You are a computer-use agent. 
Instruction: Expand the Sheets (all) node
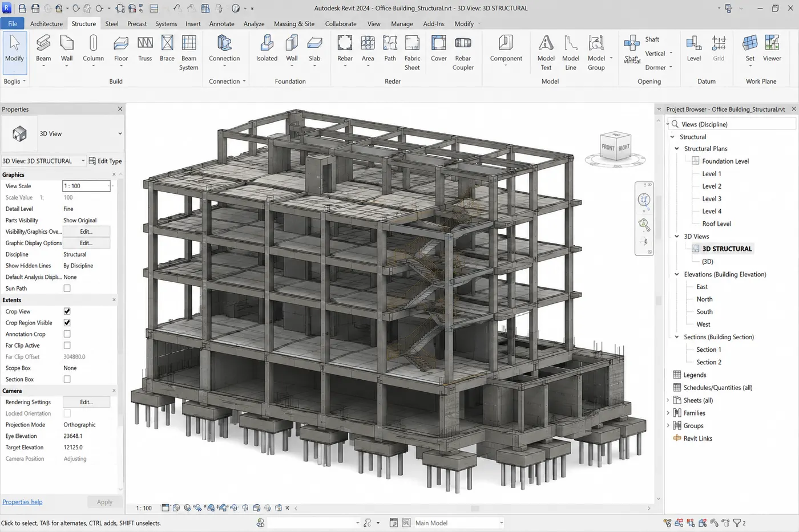(668, 400)
